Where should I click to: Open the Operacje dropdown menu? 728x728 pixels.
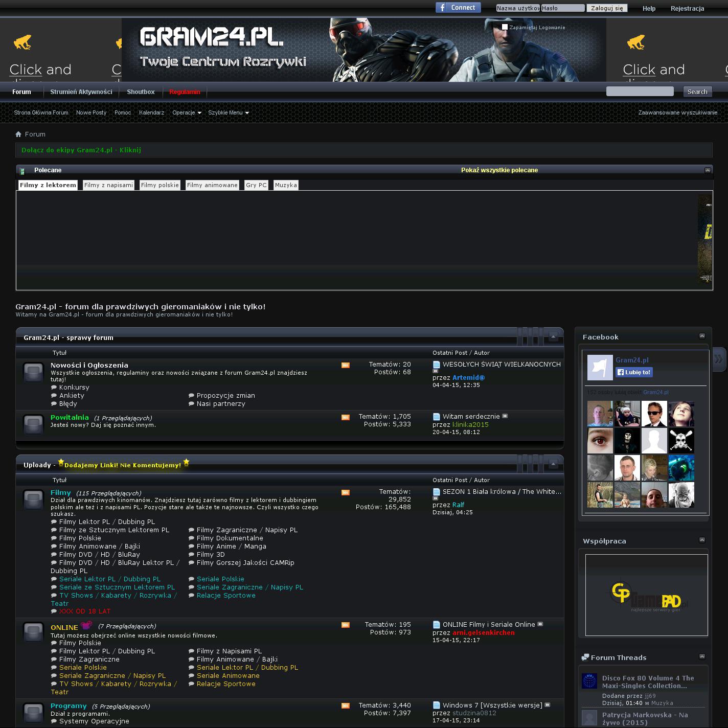click(x=187, y=112)
